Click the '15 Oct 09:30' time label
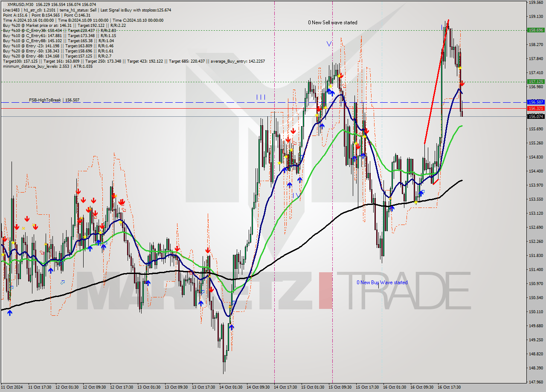 (x=340, y=387)
